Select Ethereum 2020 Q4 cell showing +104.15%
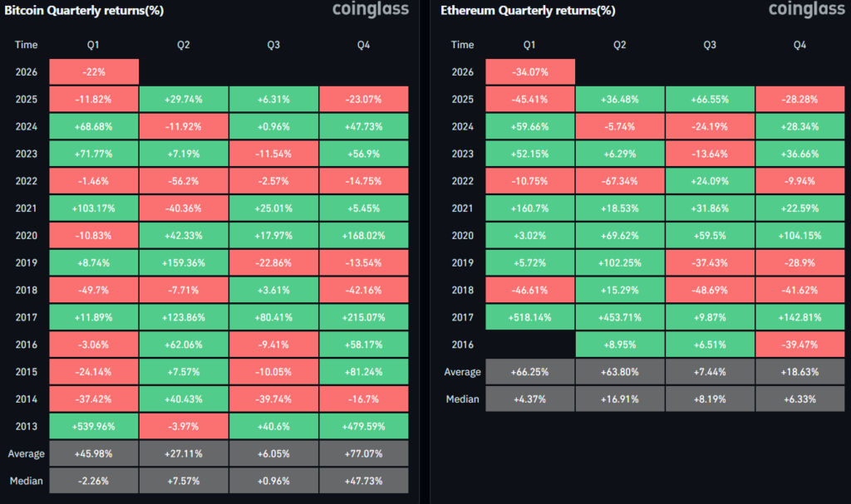The height and width of the screenshot is (504, 851). click(799, 235)
